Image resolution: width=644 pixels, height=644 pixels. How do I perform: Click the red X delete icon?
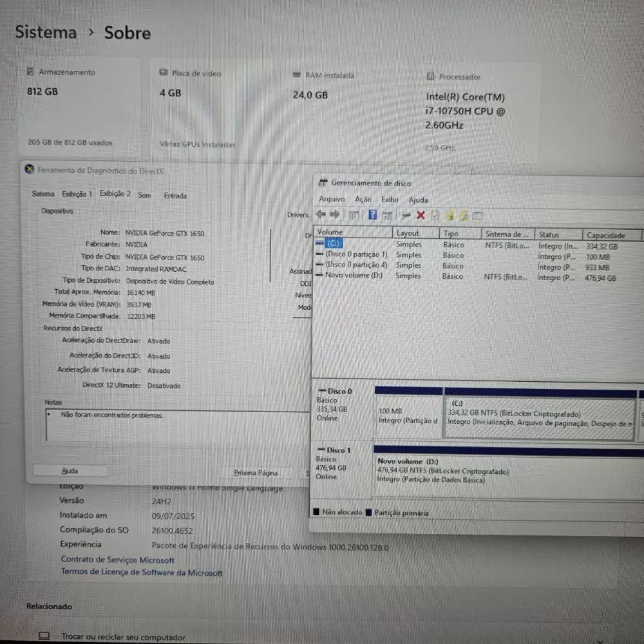[x=421, y=215]
